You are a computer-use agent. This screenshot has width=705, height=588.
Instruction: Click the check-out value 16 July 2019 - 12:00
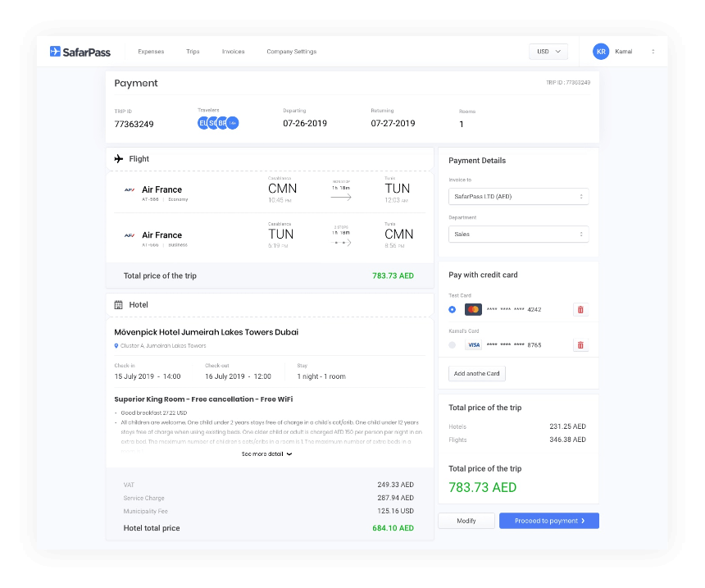(239, 376)
